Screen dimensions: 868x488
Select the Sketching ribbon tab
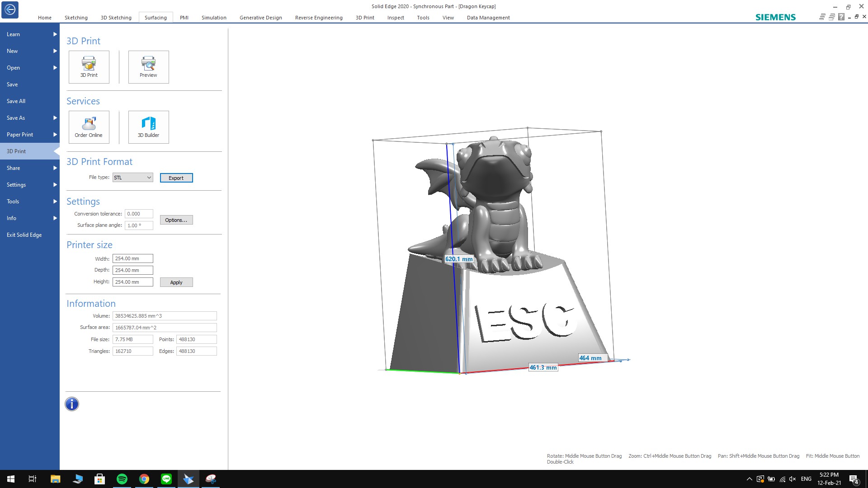coord(76,18)
